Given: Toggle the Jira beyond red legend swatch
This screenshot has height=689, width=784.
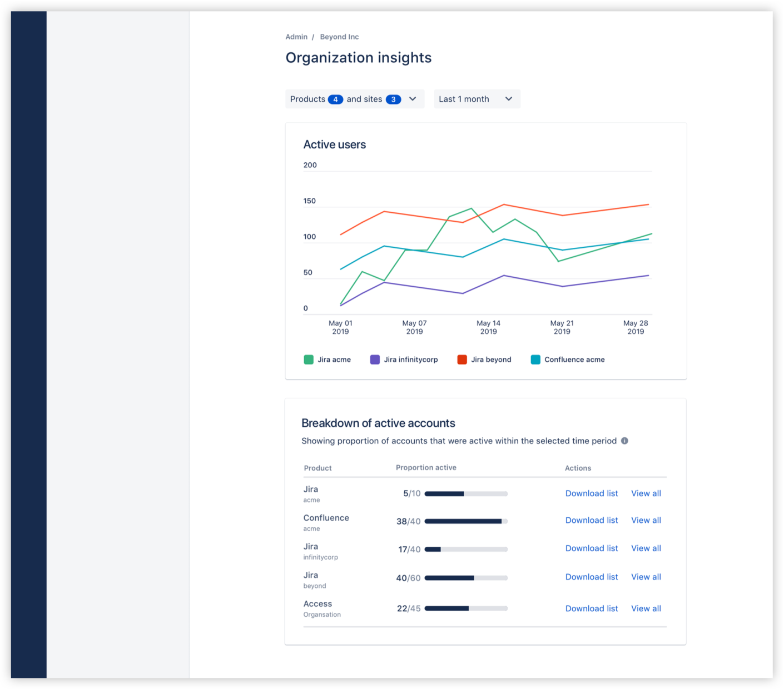Looking at the screenshot, I should (462, 360).
